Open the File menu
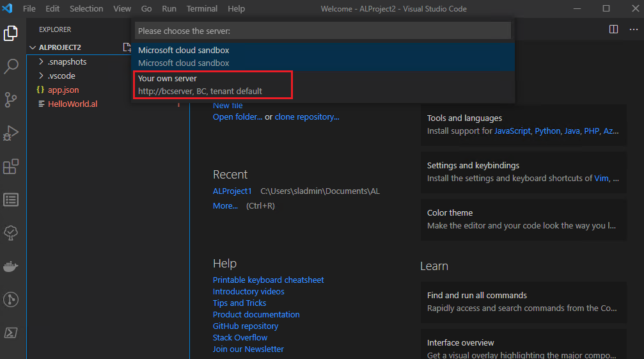Screen dimensions: 644x359 coord(29,8)
